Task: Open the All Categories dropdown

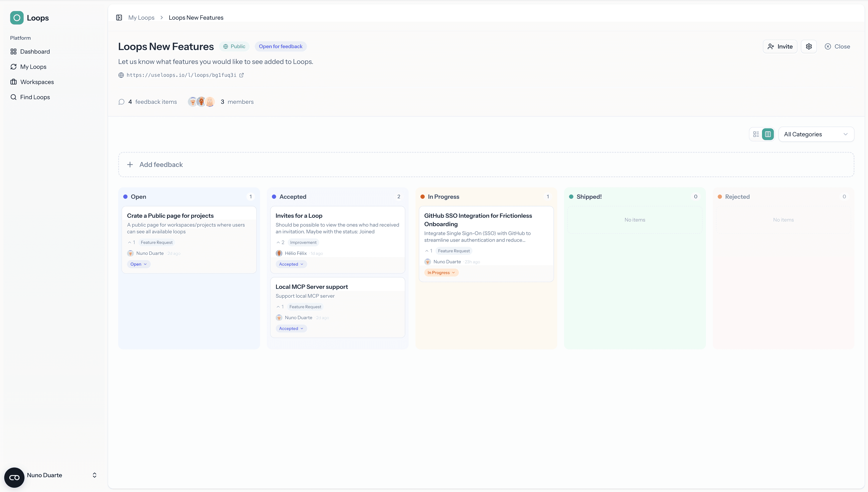Action: coord(816,134)
